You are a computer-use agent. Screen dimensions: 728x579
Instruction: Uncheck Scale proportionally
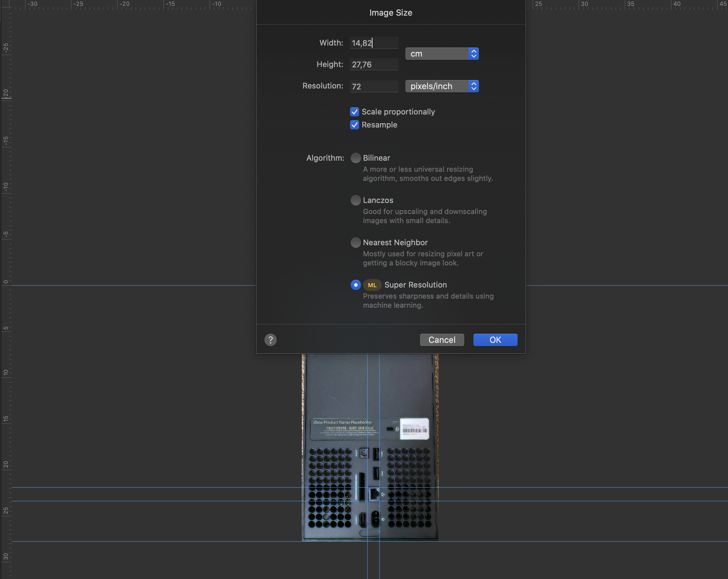tap(354, 112)
